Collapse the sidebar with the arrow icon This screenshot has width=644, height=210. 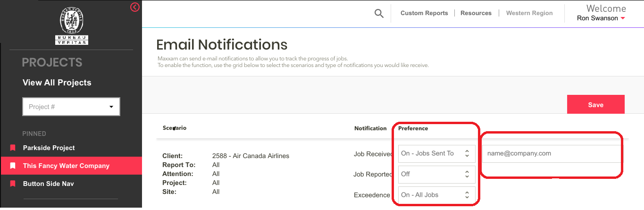coord(135,7)
